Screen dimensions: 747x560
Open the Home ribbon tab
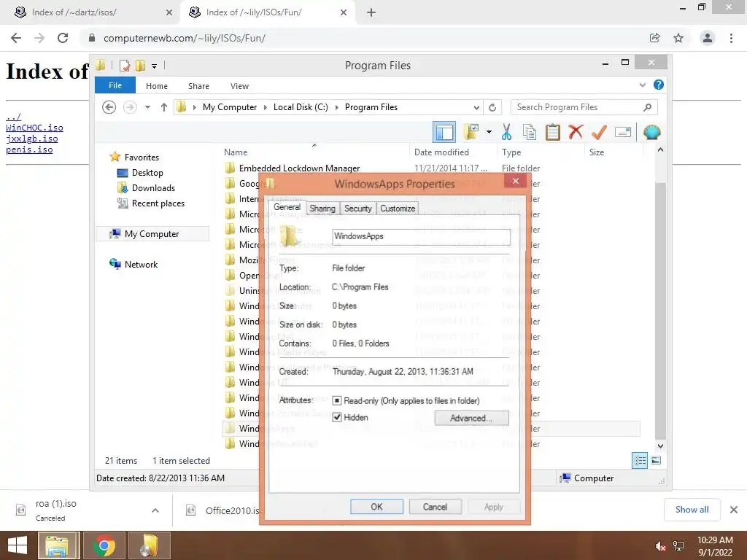(156, 86)
